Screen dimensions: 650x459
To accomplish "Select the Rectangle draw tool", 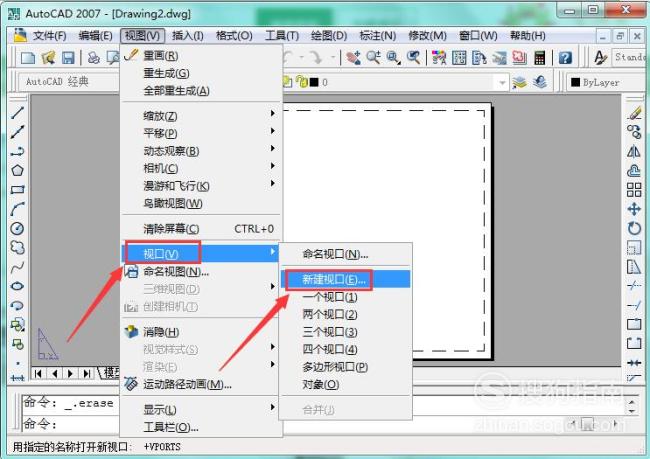I will click(x=17, y=189).
